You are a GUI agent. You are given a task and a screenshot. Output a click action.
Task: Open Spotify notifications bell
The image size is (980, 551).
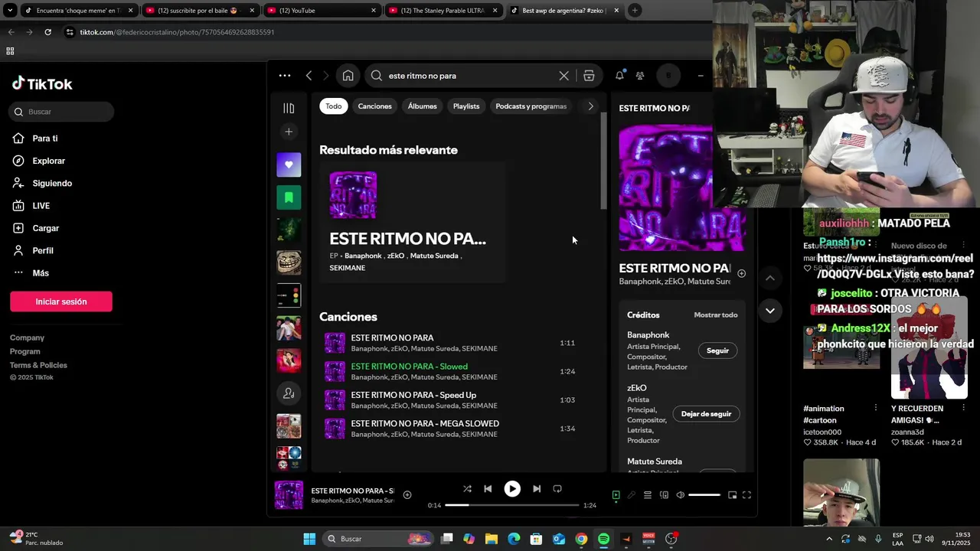pyautogui.click(x=619, y=76)
